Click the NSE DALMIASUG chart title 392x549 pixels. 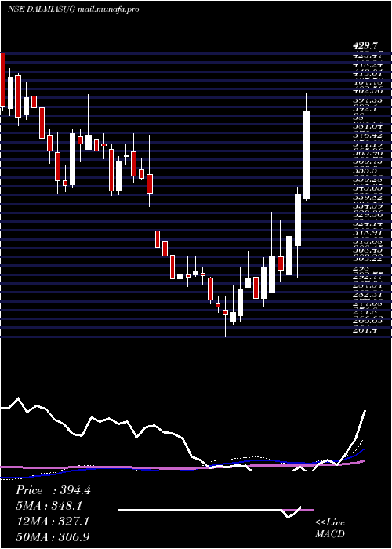point(42,9)
